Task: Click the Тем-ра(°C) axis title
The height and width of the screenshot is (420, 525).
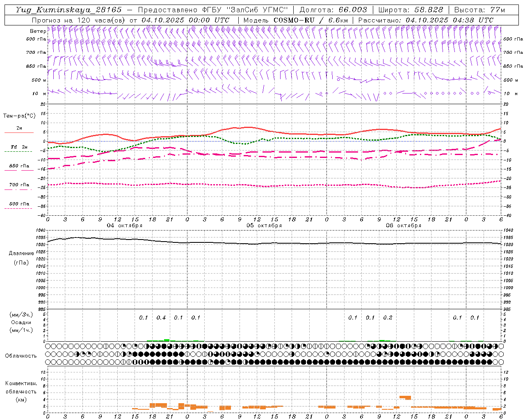Action: pyautogui.click(x=19, y=116)
